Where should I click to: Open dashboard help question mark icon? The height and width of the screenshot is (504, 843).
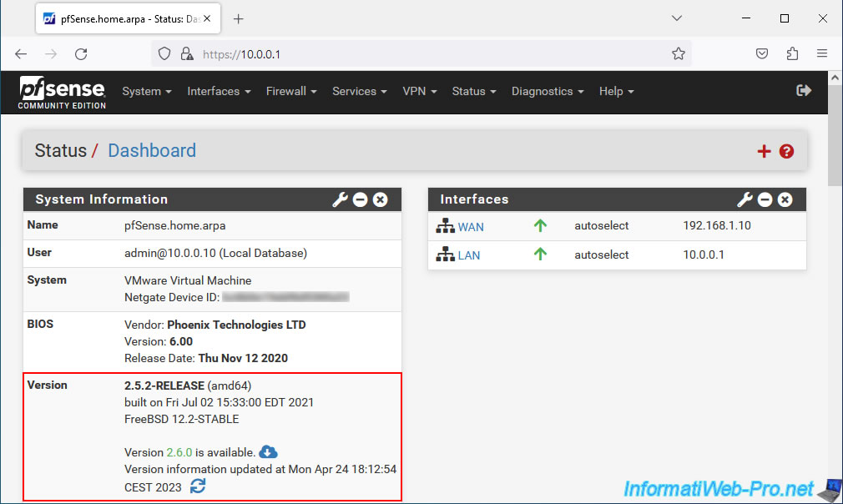[786, 152]
